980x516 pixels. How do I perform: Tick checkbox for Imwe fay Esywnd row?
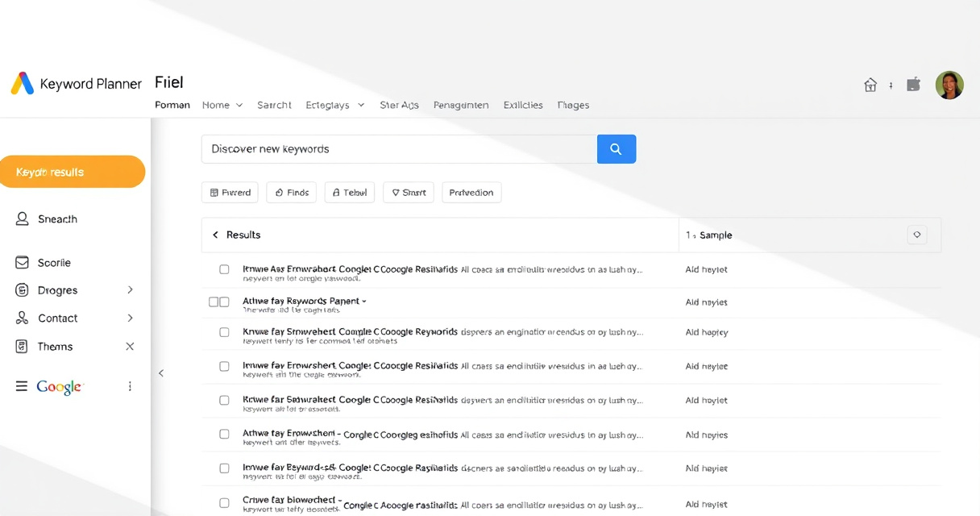pyautogui.click(x=225, y=468)
